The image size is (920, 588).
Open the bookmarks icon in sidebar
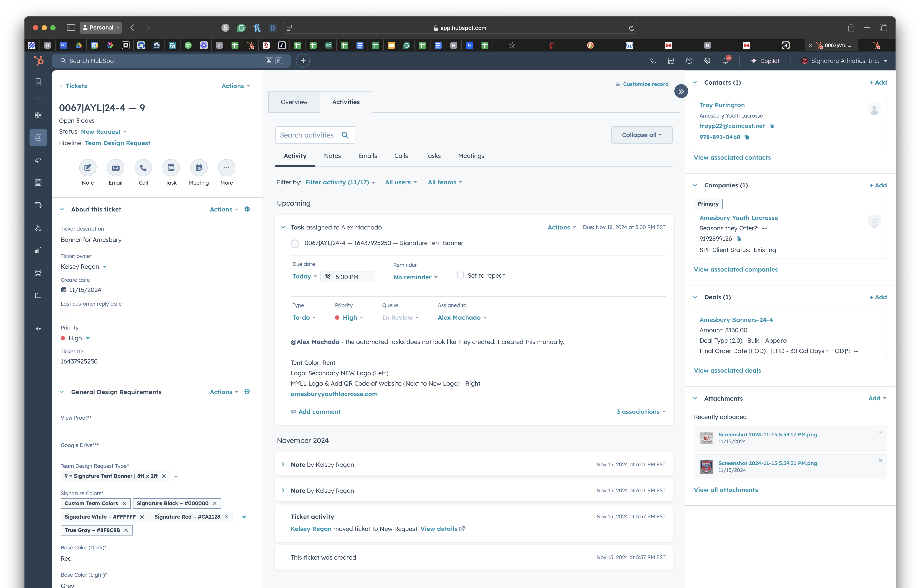38,82
